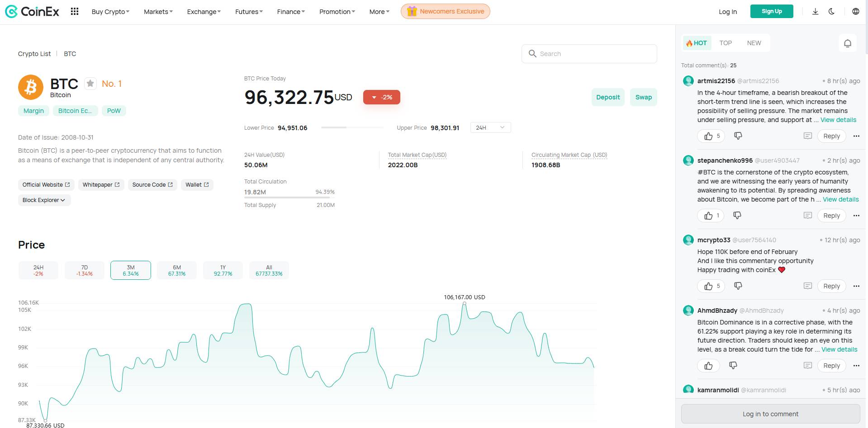Expand the Exchange menu
The height and width of the screenshot is (428, 868).
pos(204,12)
